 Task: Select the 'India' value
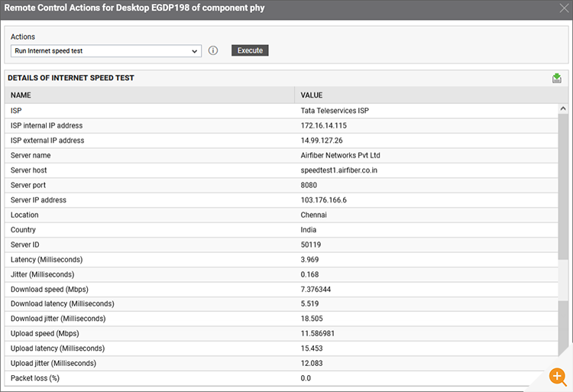tap(309, 230)
